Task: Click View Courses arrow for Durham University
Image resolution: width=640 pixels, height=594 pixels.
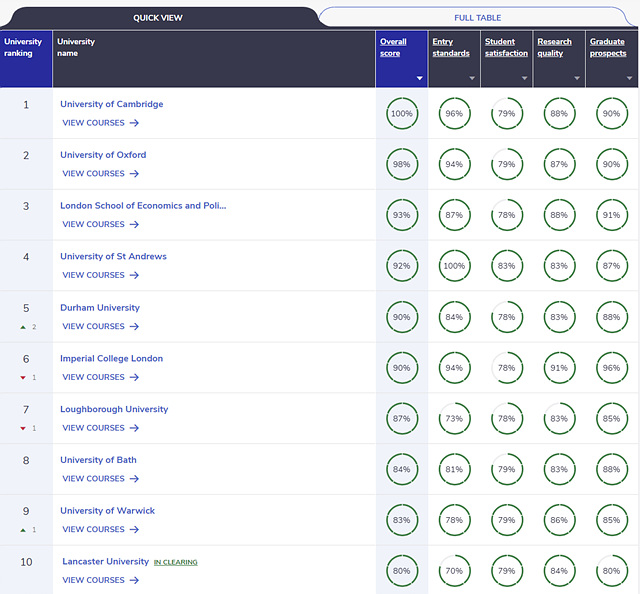Action: [x=134, y=326]
